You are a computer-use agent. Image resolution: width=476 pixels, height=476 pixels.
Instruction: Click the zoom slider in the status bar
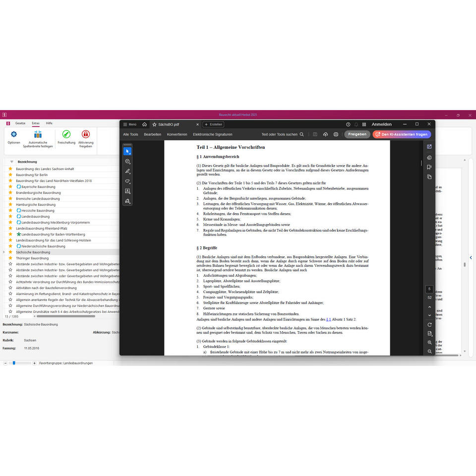coord(20,363)
